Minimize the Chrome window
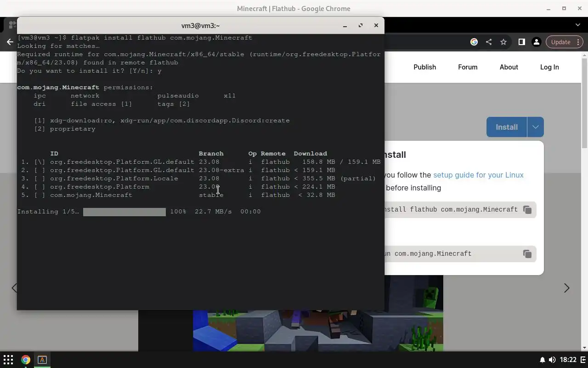588x368 pixels. [548, 9]
